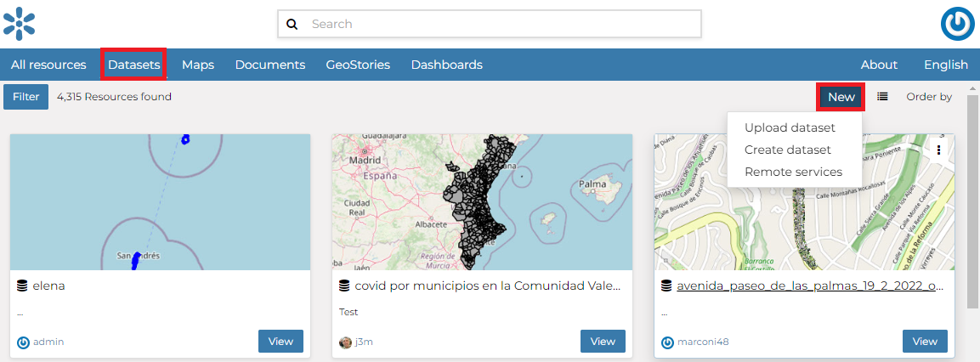Click the j3m owner link
This screenshot has height=362, width=980.
364,342
